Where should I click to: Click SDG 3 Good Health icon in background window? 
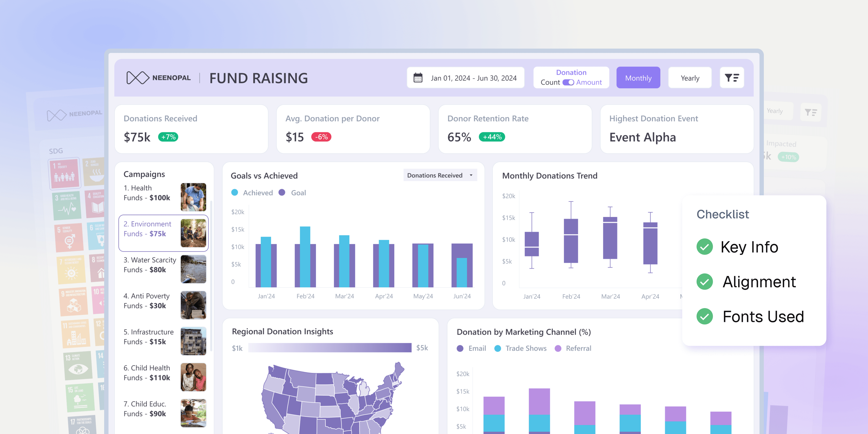(x=67, y=206)
